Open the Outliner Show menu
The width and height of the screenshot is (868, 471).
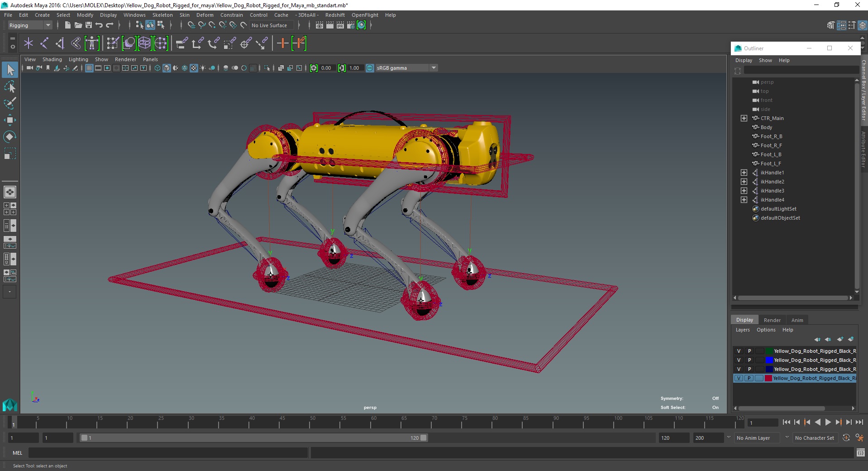click(x=765, y=60)
